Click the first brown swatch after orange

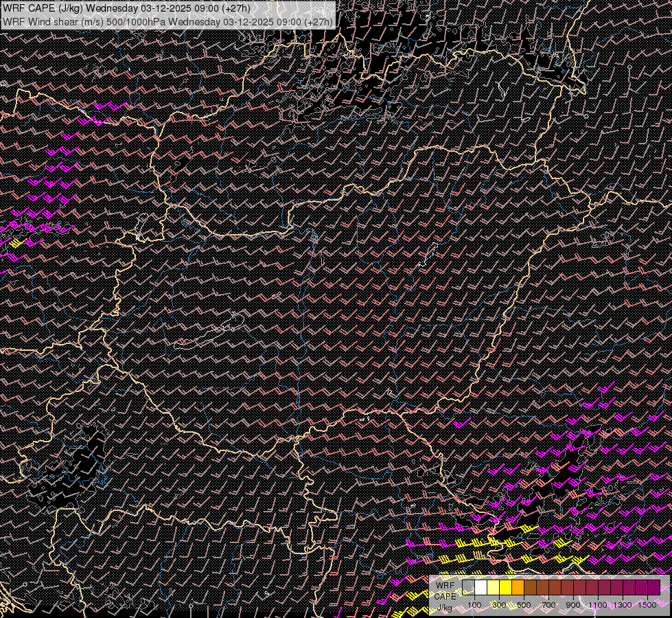[531, 587]
